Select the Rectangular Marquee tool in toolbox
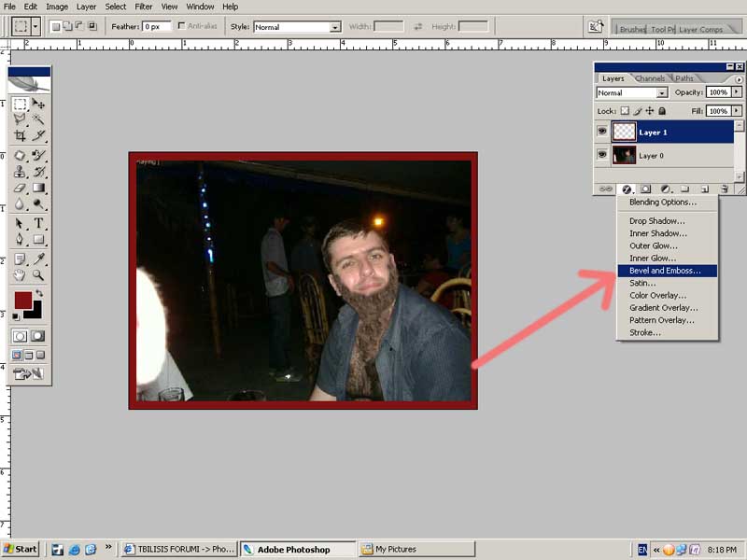Image resolution: width=747 pixels, height=560 pixels. pos(20,104)
